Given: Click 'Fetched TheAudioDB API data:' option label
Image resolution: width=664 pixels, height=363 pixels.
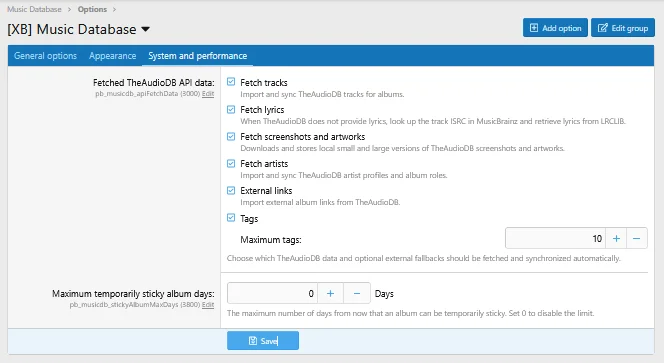Looking at the screenshot, I should pyautogui.click(x=154, y=83).
